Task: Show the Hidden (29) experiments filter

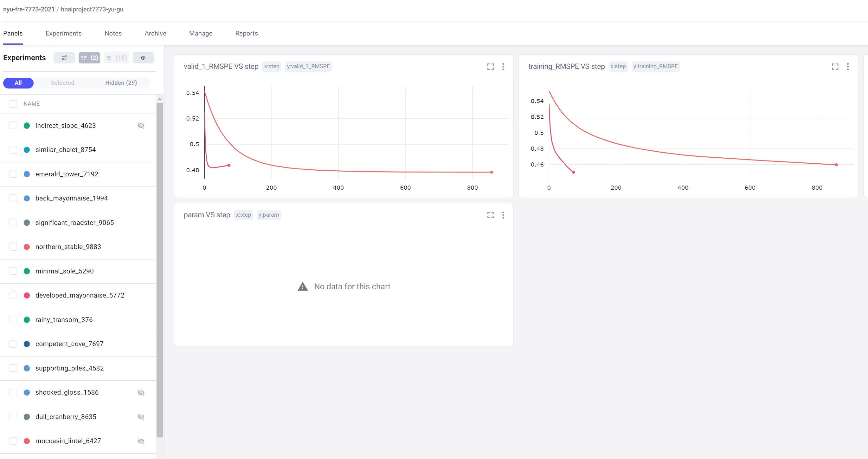Action: (x=121, y=83)
